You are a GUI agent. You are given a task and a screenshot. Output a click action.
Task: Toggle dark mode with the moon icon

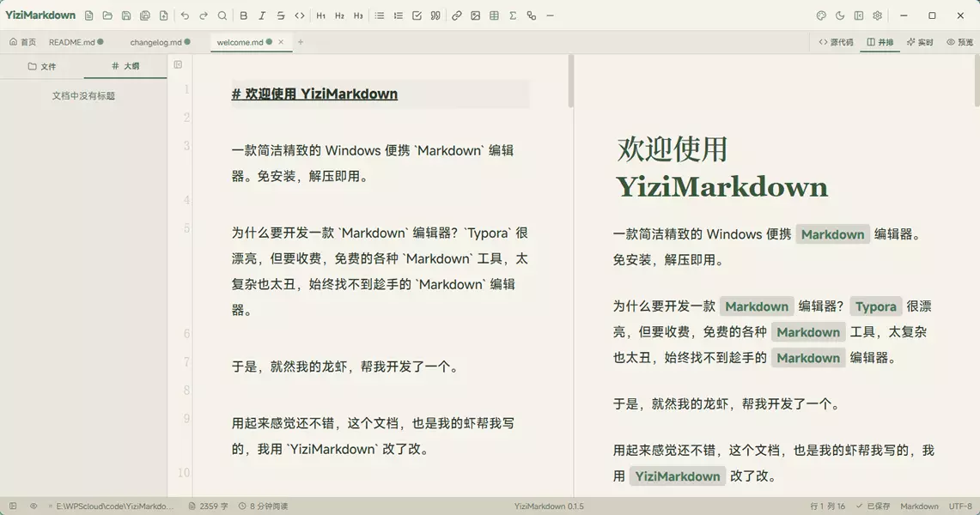(840, 15)
